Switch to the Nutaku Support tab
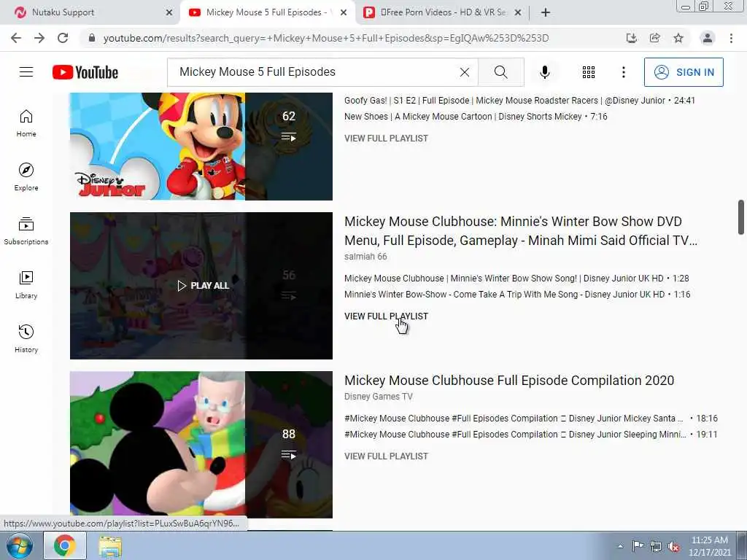The image size is (747, 560). [90, 12]
